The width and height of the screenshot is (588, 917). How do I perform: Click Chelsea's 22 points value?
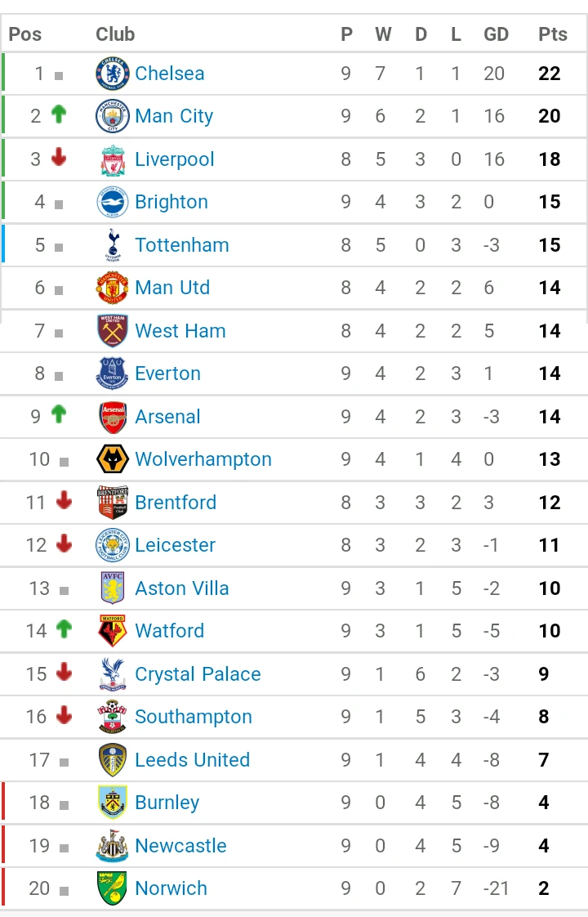pos(550,74)
